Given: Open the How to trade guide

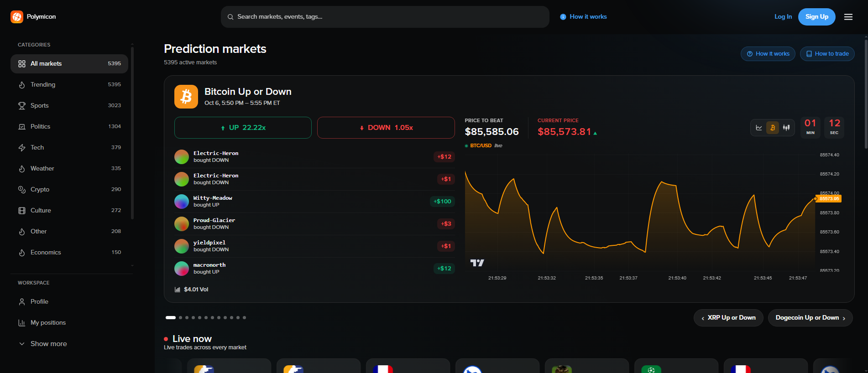Looking at the screenshot, I should click(x=827, y=54).
